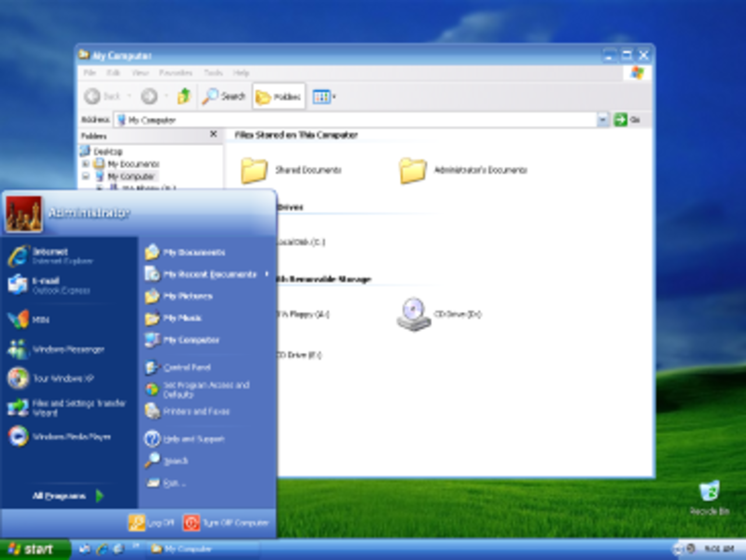Click the Log Off button
Image resolution: width=746 pixels, height=560 pixels.
click(x=152, y=523)
